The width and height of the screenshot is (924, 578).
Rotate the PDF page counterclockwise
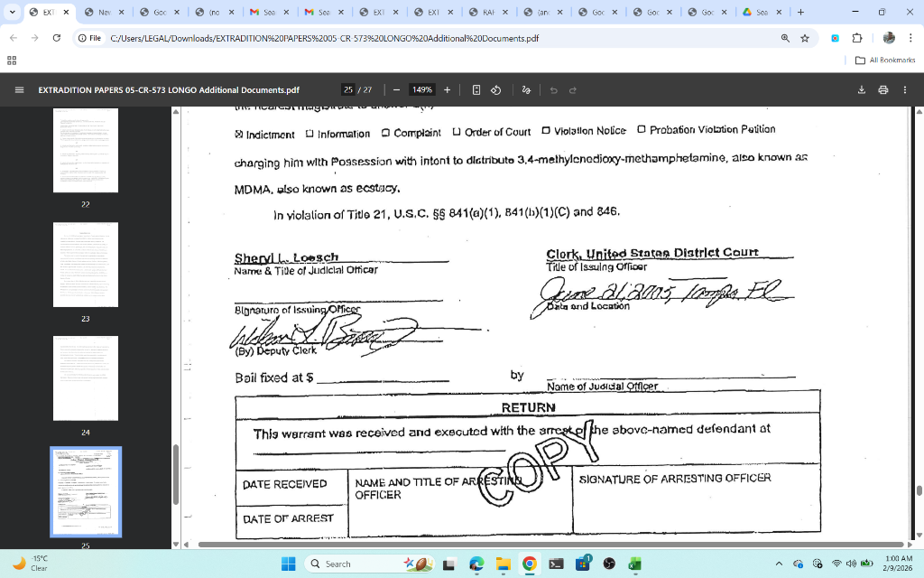(x=495, y=89)
